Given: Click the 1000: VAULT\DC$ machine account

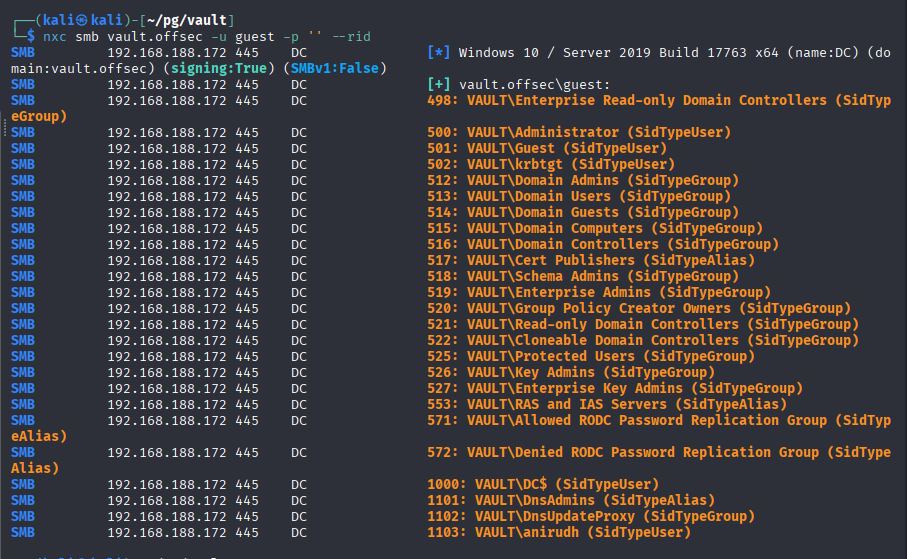Looking at the screenshot, I should point(543,484).
